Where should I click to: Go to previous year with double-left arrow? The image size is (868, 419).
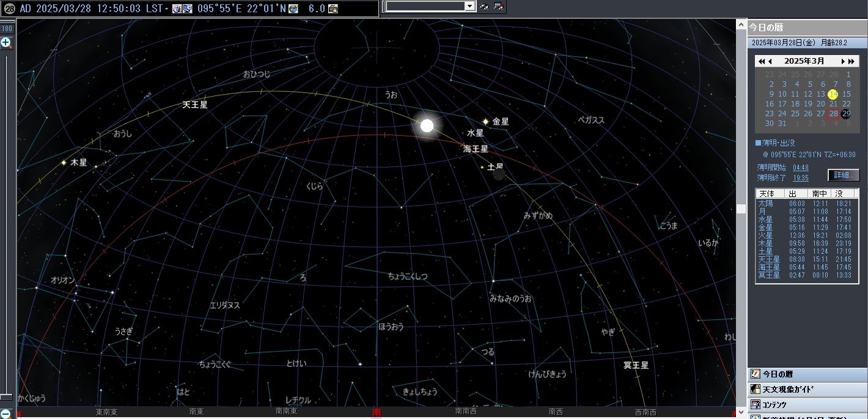point(761,61)
